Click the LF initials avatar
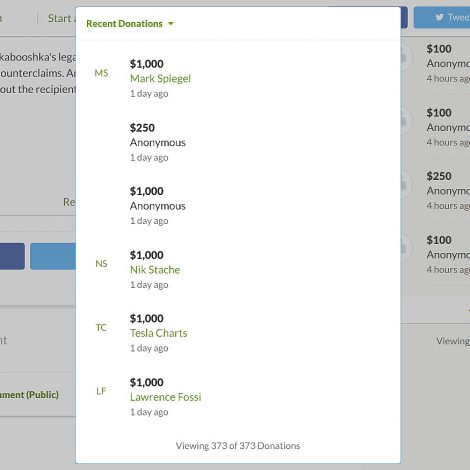 point(101,391)
